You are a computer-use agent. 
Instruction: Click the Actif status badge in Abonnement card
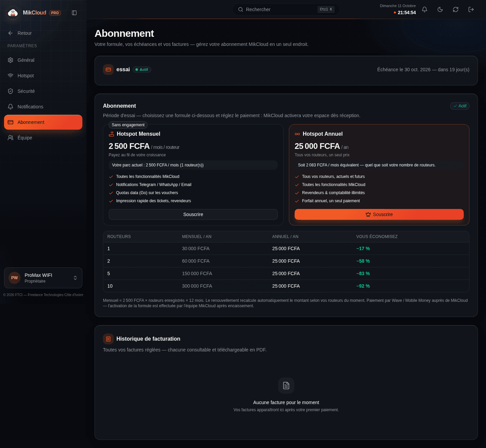(460, 106)
